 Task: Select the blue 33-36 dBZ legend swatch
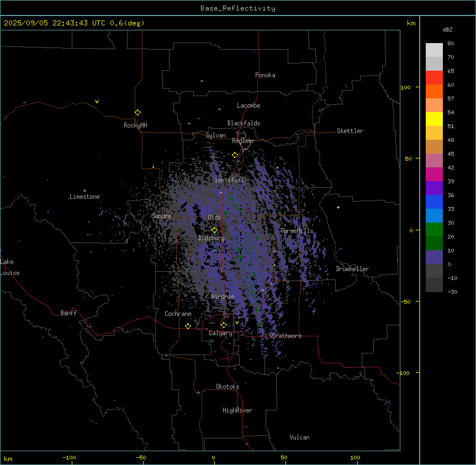pyautogui.click(x=434, y=202)
